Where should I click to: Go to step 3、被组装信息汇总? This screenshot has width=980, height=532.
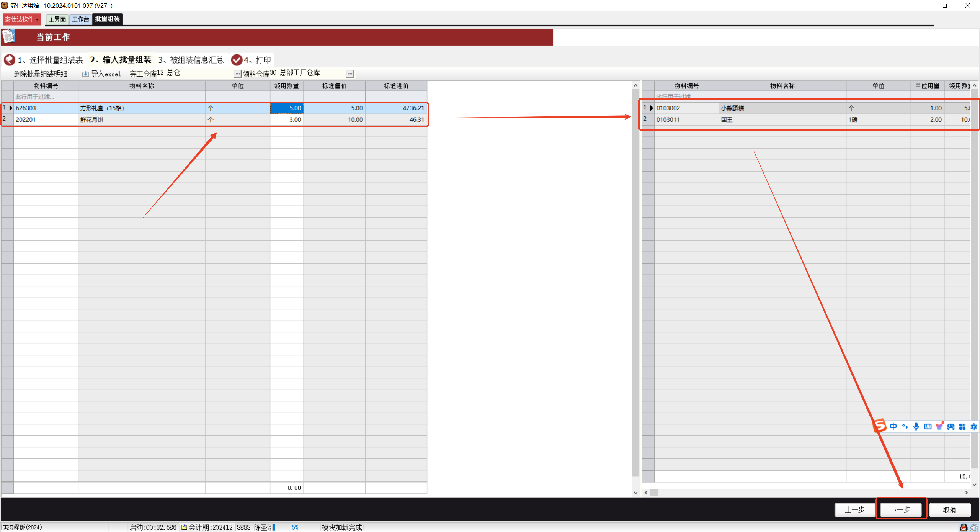191,60
